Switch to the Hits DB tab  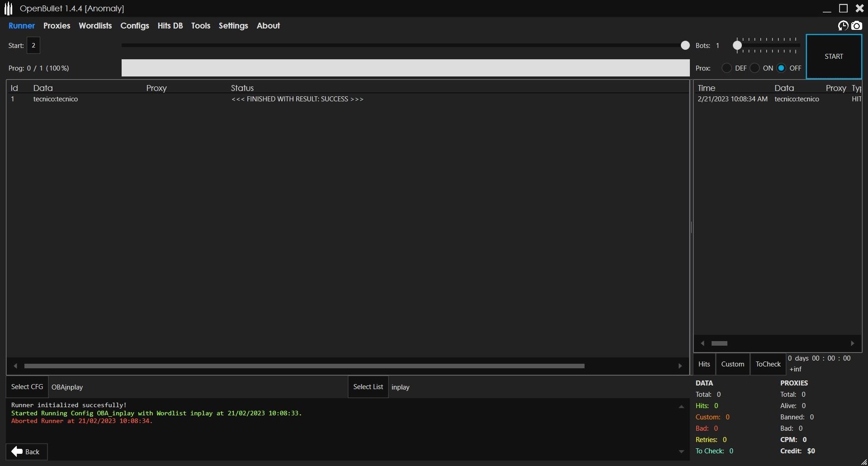click(x=170, y=26)
